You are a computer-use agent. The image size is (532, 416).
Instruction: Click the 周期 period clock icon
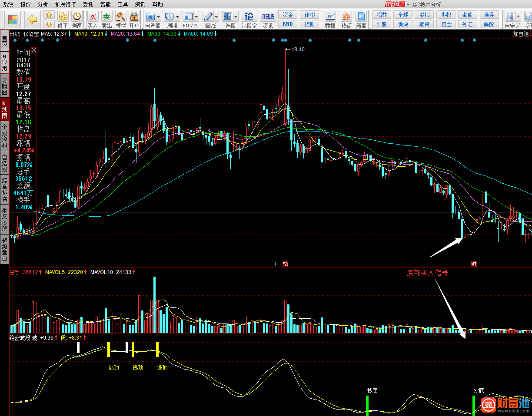(x=170, y=17)
